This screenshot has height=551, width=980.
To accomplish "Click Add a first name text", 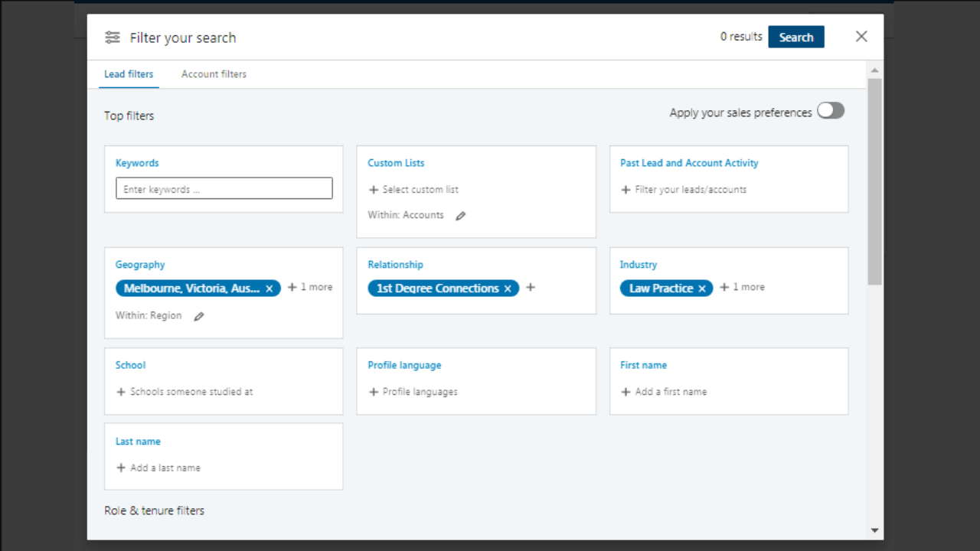I will pos(671,392).
